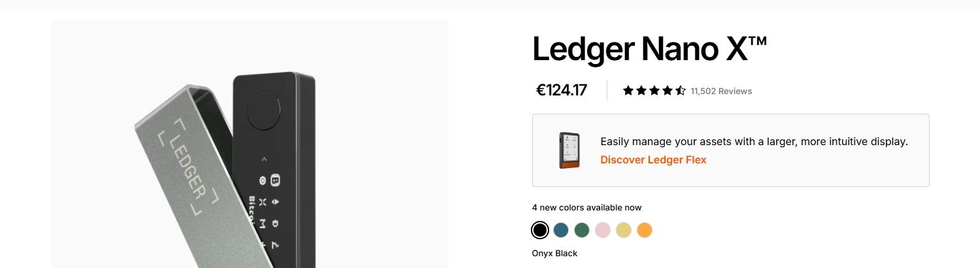980x268 pixels.
Task: Pick the green color swatch
Action: click(x=581, y=230)
